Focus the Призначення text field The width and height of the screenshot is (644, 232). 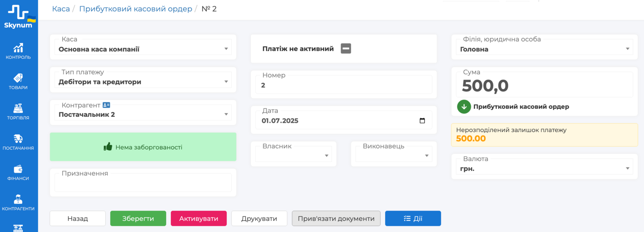coord(143,183)
